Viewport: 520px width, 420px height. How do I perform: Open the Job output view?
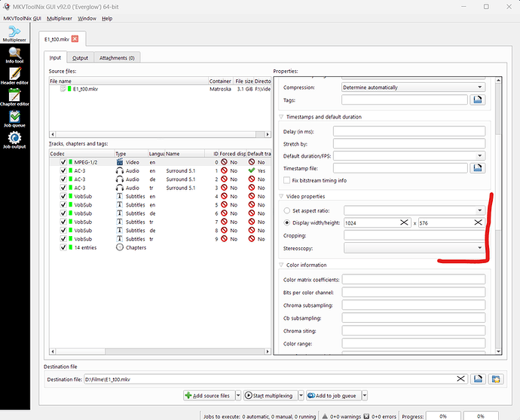(x=14, y=140)
